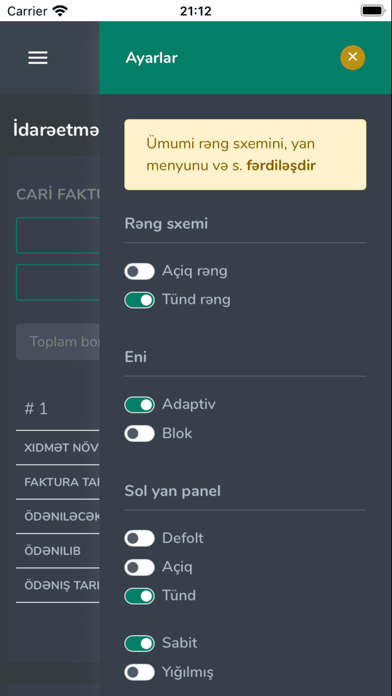The height and width of the screenshot is (696, 392).
Task: Disable the Adaptiv width toggle
Action: coord(139,405)
